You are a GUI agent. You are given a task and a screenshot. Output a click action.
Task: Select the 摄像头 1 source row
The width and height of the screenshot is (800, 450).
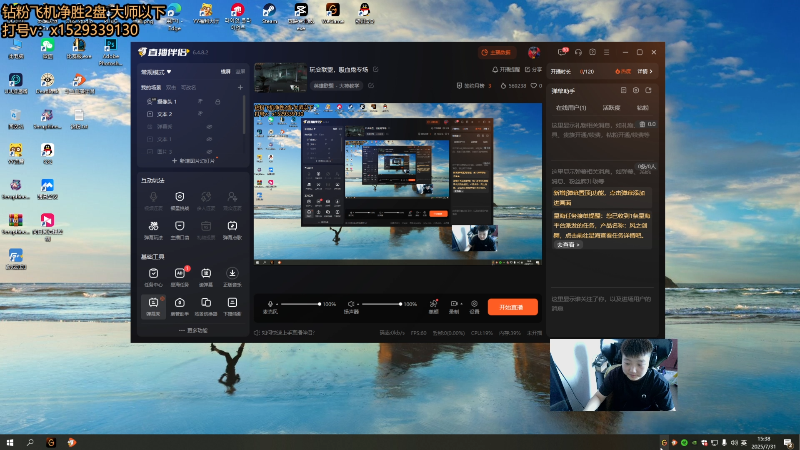[x=192, y=102]
